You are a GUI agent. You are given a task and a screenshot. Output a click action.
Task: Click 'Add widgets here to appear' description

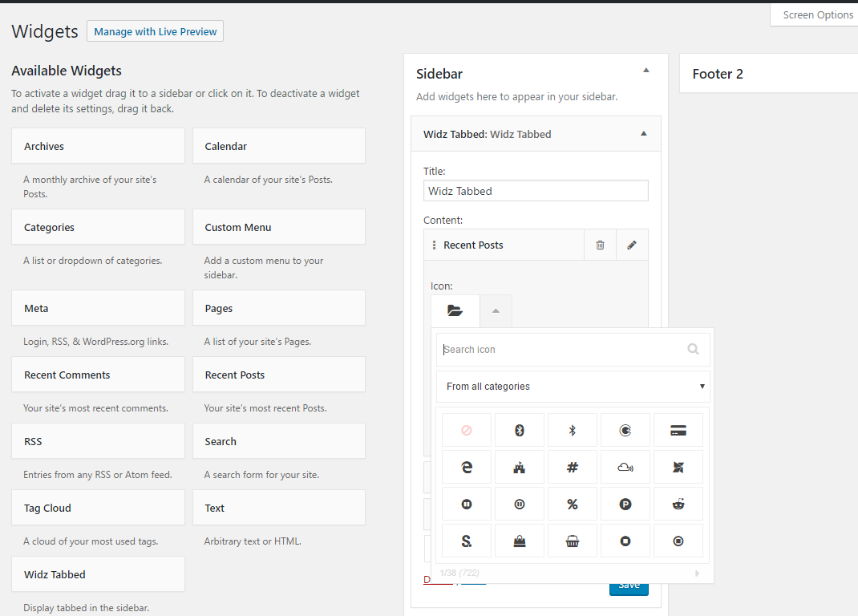(x=516, y=96)
